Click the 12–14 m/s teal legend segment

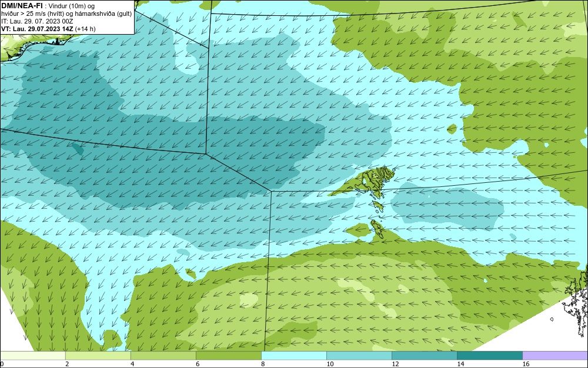point(424,356)
